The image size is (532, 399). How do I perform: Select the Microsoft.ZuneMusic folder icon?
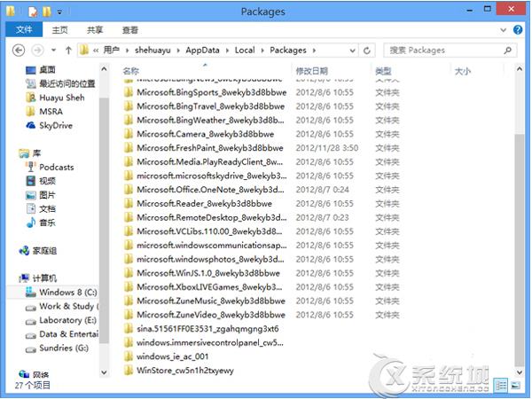[x=129, y=301]
